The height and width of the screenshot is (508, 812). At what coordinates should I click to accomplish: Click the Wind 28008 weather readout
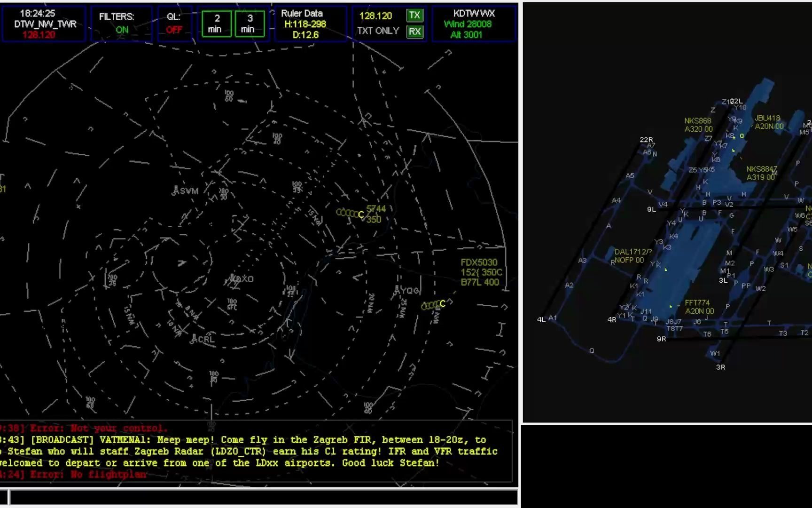[467, 24]
